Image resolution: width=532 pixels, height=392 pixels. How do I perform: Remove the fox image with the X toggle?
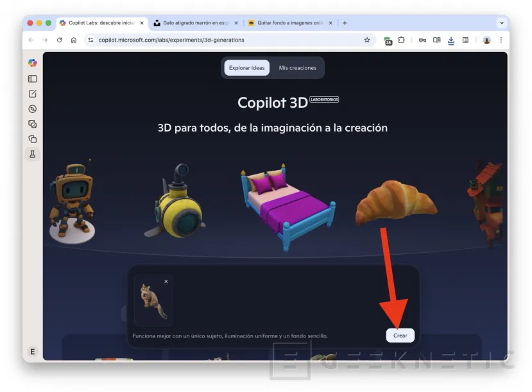(x=166, y=281)
